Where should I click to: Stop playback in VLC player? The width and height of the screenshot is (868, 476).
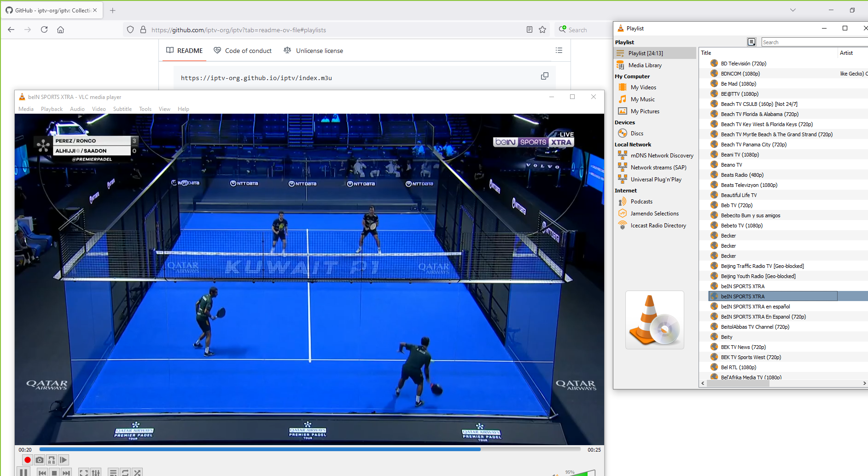coord(54,472)
